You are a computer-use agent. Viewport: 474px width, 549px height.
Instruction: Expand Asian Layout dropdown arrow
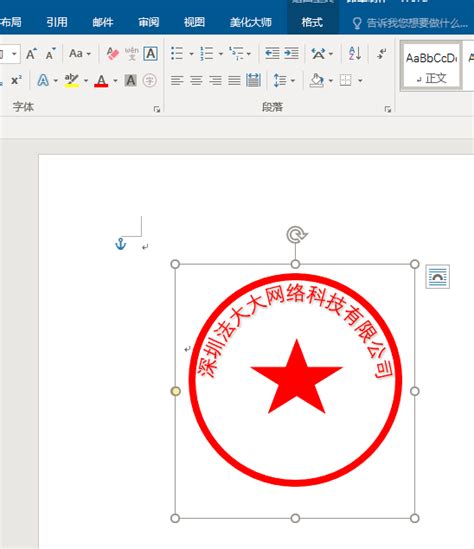[330, 54]
